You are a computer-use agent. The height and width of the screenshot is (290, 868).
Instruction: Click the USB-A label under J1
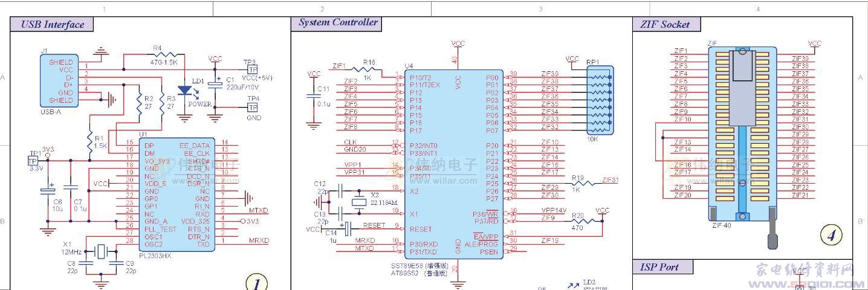tap(50, 112)
